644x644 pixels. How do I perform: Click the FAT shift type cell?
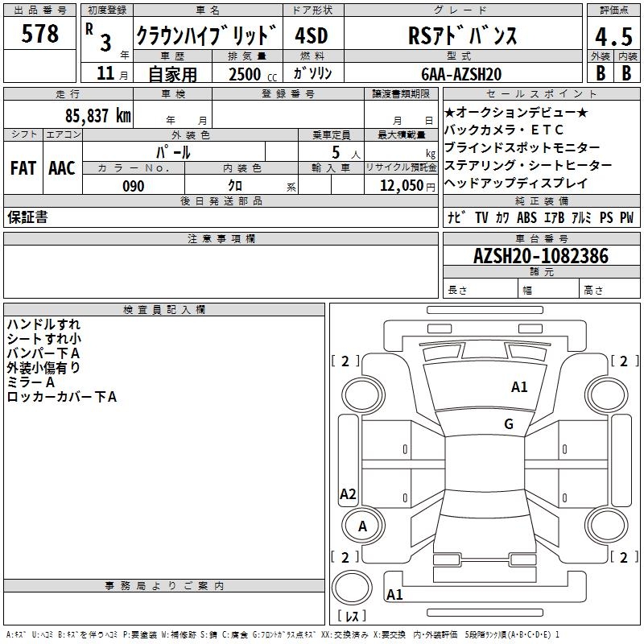(x=23, y=168)
